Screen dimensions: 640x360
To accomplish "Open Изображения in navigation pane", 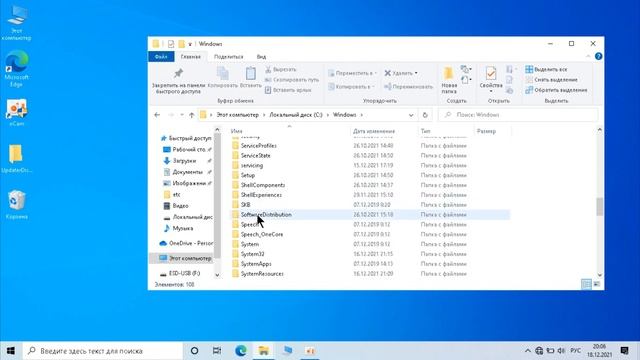I will pos(188,183).
